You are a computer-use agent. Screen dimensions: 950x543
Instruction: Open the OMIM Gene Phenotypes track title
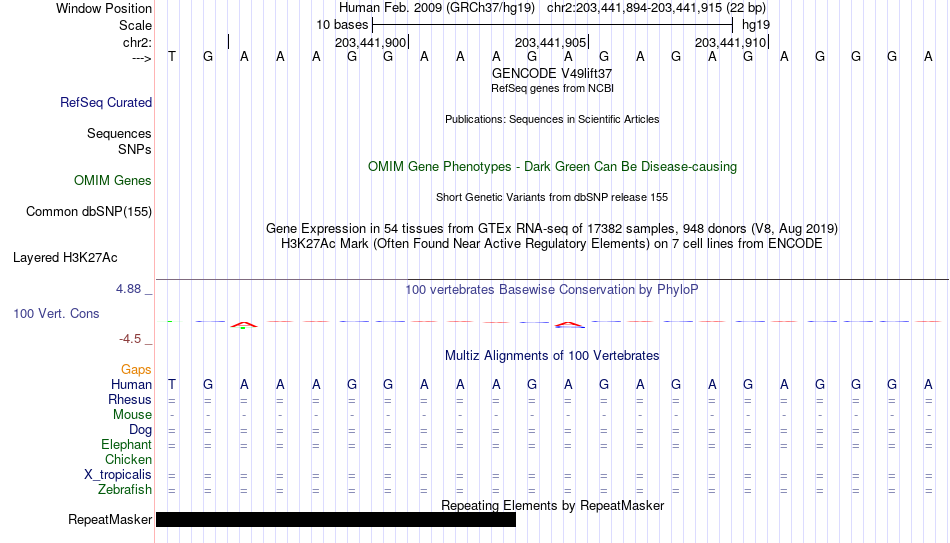(552, 167)
